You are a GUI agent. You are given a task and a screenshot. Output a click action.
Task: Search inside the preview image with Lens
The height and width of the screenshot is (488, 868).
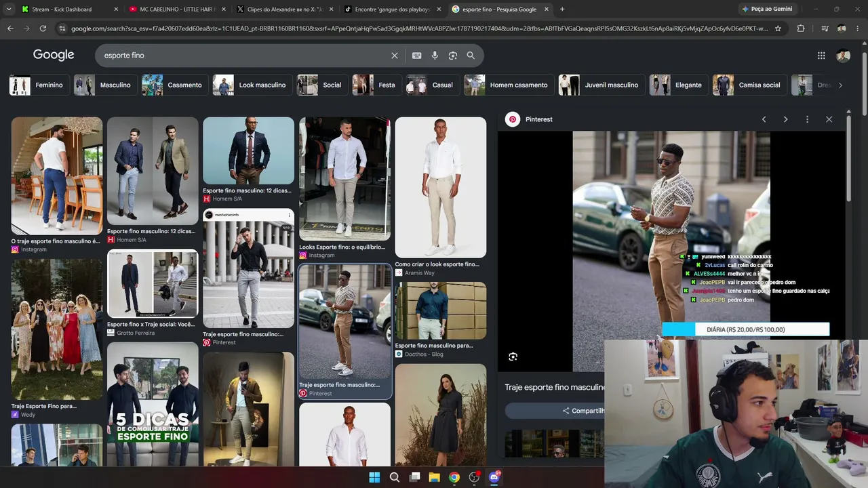pyautogui.click(x=513, y=357)
